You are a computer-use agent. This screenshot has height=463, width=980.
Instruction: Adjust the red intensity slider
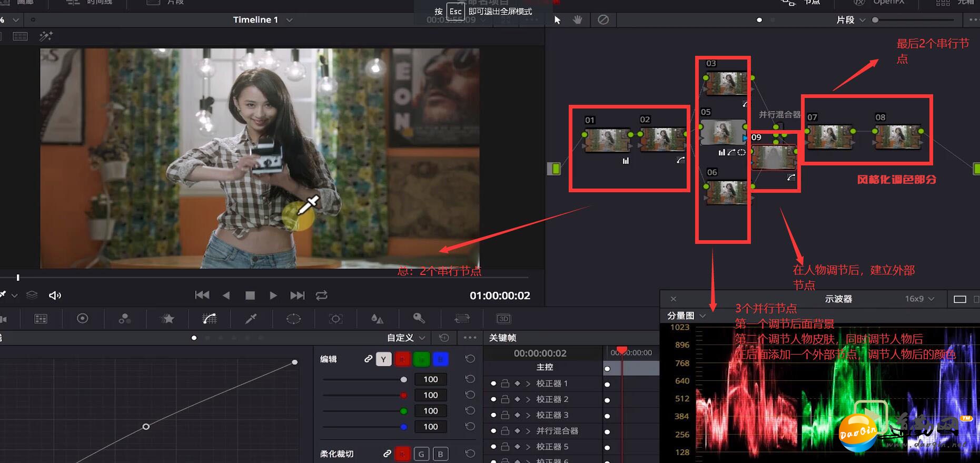(x=364, y=395)
